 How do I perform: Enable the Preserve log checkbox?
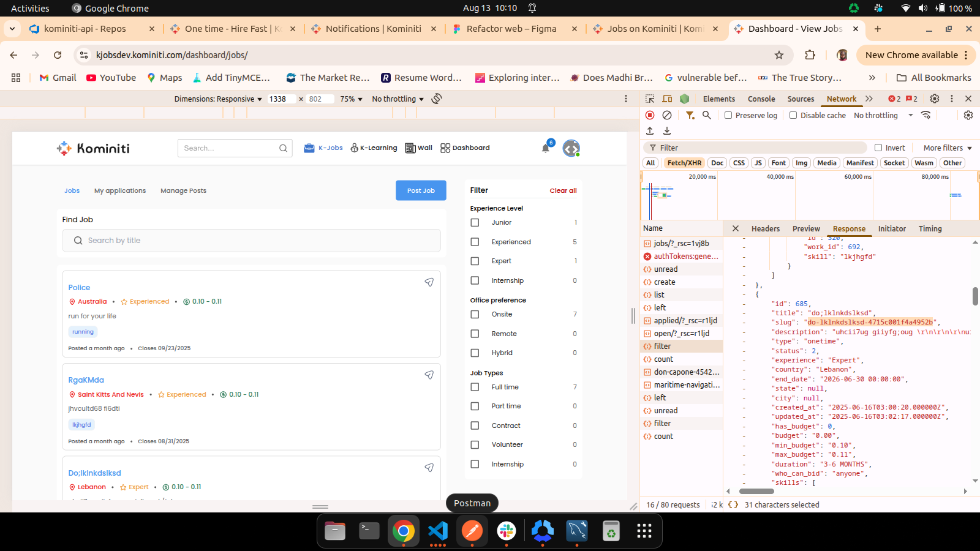(x=728, y=115)
